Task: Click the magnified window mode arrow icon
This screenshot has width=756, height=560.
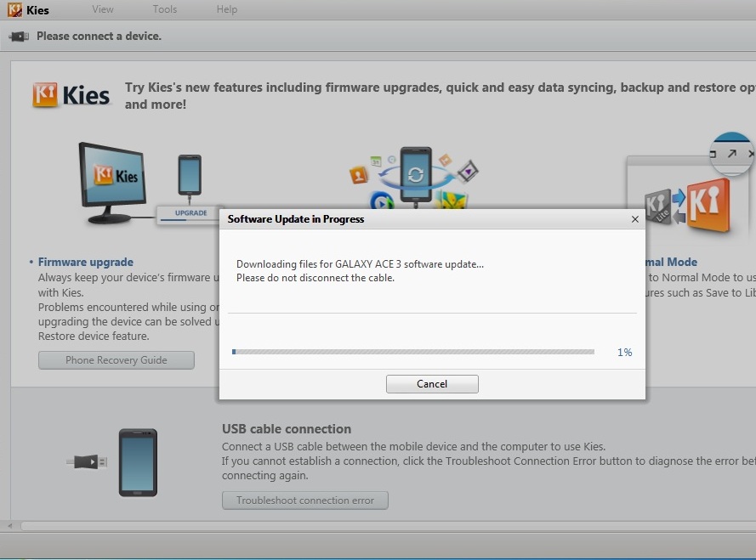Action: tap(732, 153)
